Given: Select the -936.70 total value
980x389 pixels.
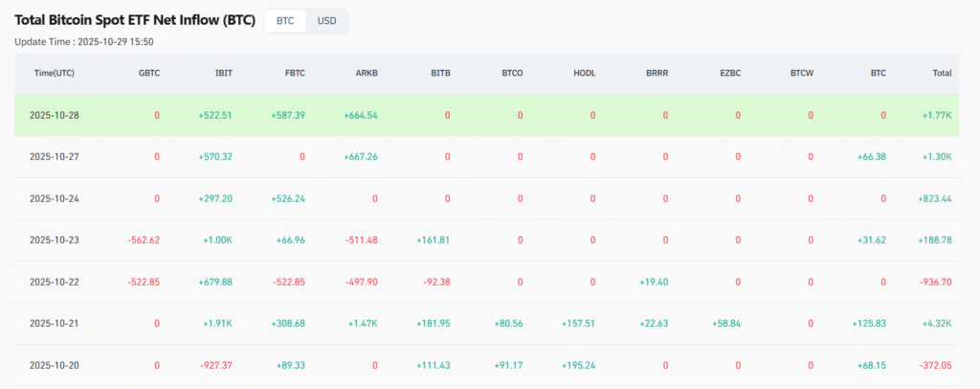Looking at the screenshot, I should coord(931,282).
